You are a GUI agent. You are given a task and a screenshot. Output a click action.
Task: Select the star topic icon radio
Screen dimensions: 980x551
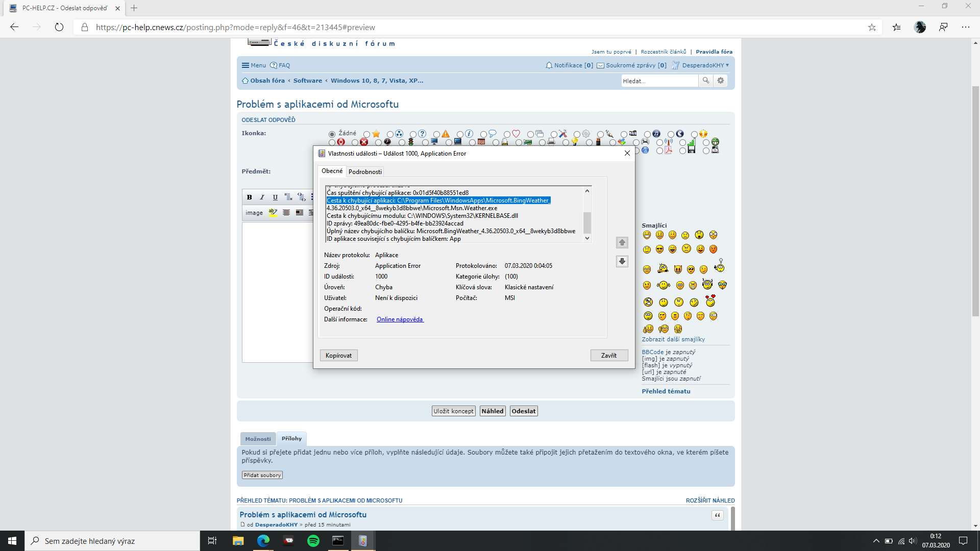367,134
